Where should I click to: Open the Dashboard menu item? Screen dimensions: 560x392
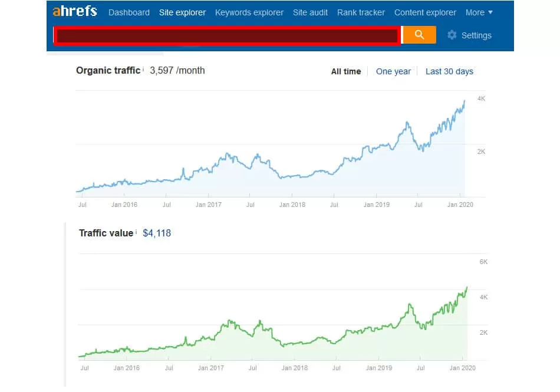point(129,12)
